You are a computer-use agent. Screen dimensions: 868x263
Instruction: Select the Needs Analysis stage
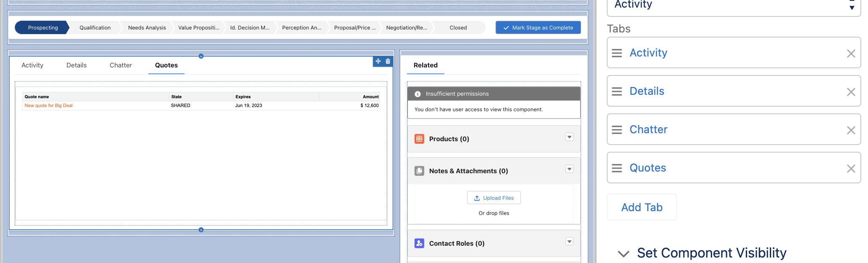[147, 28]
